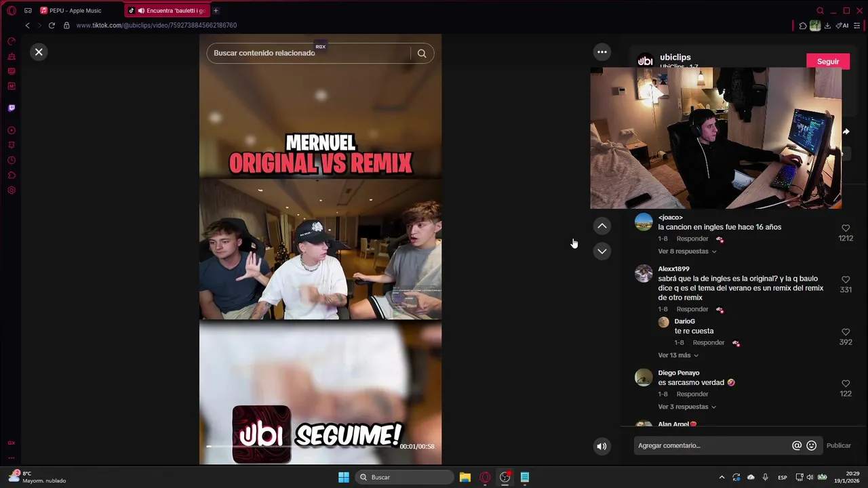The height and width of the screenshot is (488, 868).
Task: Go to previous video with up chevron
Action: click(601, 226)
